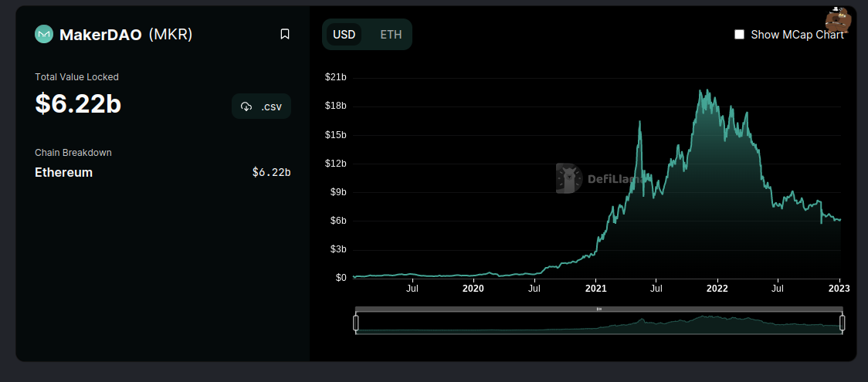Image resolution: width=868 pixels, height=382 pixels.
Task: Click the $6.22b Total Value Locked figure
Action: click(x=78, y=103)
